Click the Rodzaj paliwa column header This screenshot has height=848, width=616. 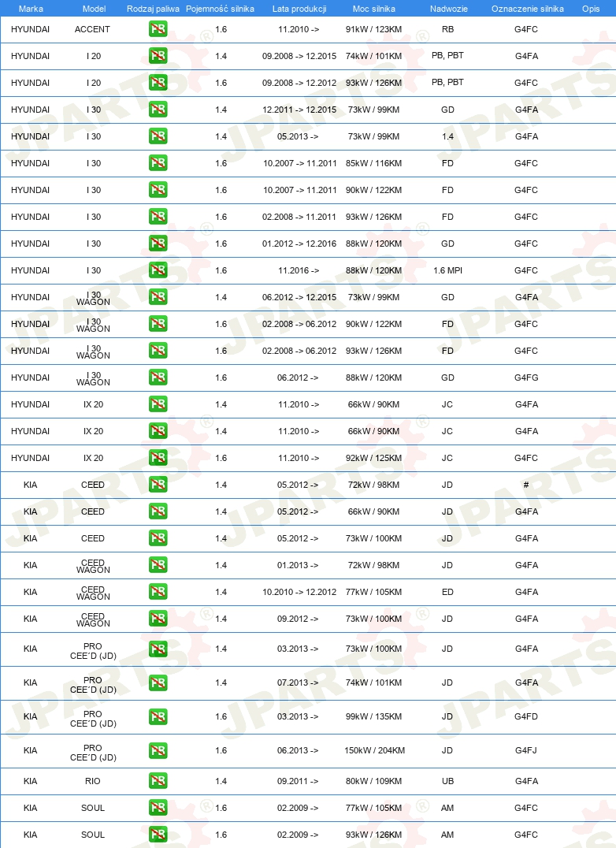click(x=153, y=9)
